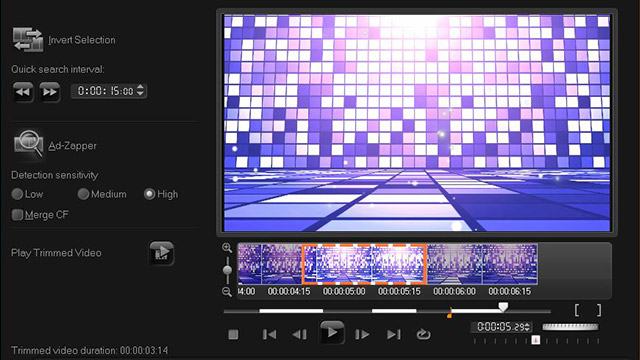Increase the quick search interval value
This screenshot has height=360, width=640.
click(140, 87)
